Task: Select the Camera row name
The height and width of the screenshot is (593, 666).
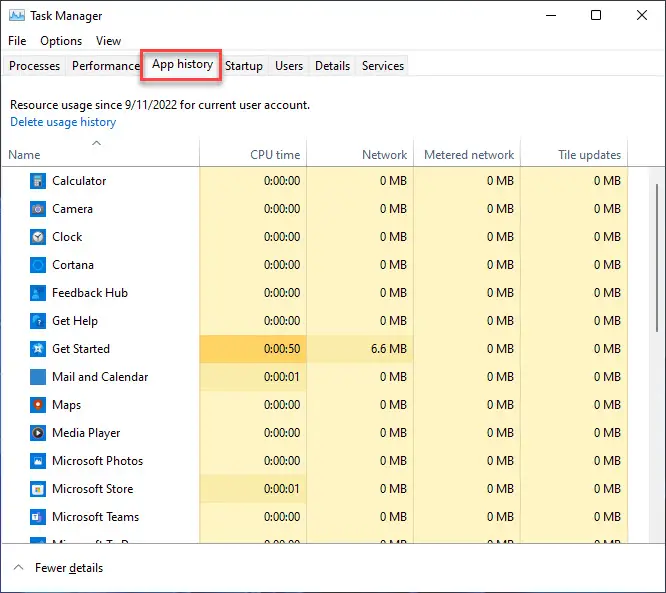Action: tap(72, 209)
